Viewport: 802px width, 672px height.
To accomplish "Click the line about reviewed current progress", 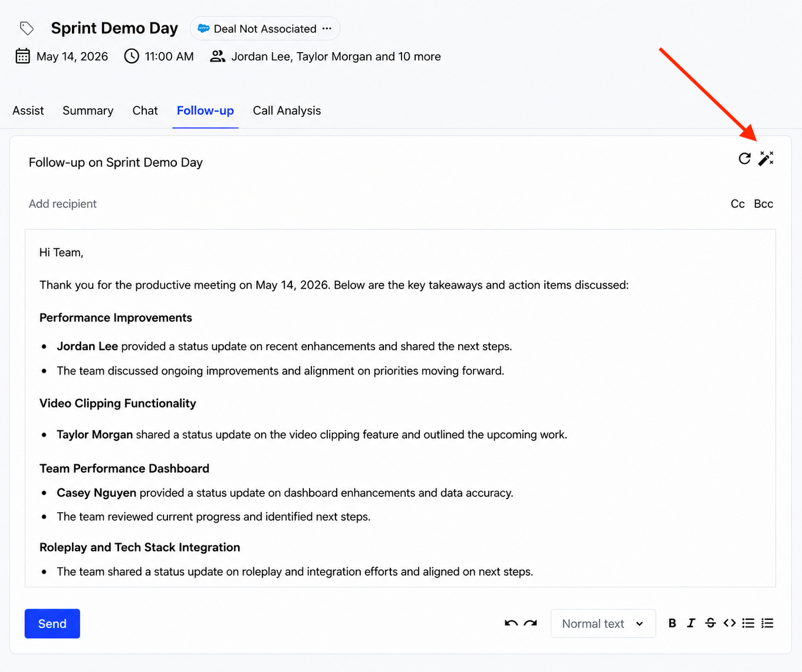I will (x=214, y=517).
